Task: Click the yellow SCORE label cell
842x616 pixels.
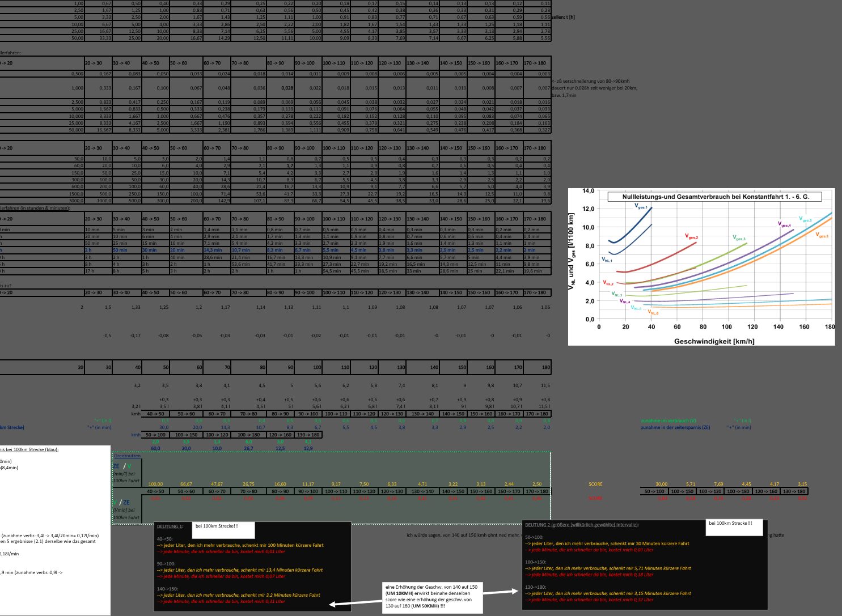Action: [595, 484]
